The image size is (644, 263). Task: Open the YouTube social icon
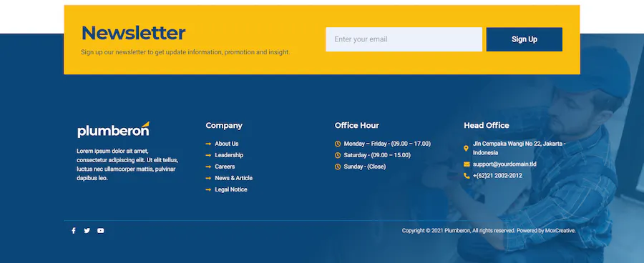click(101, 231)
